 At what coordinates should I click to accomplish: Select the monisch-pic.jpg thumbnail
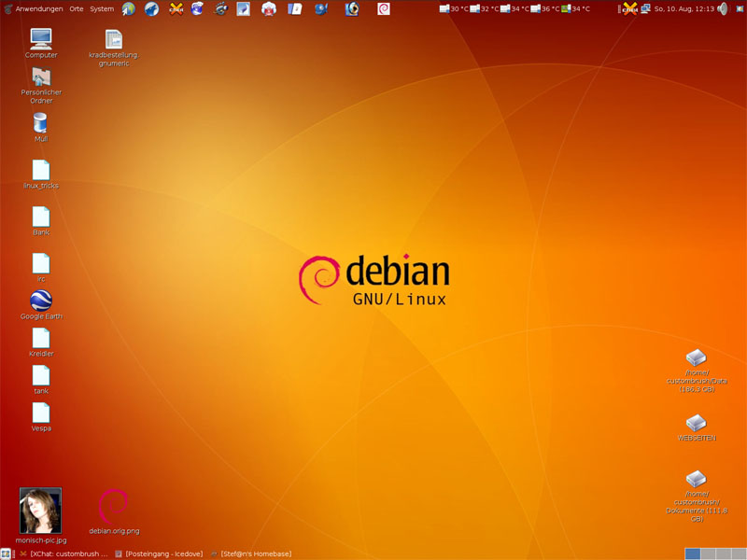(x=41, y=511)
